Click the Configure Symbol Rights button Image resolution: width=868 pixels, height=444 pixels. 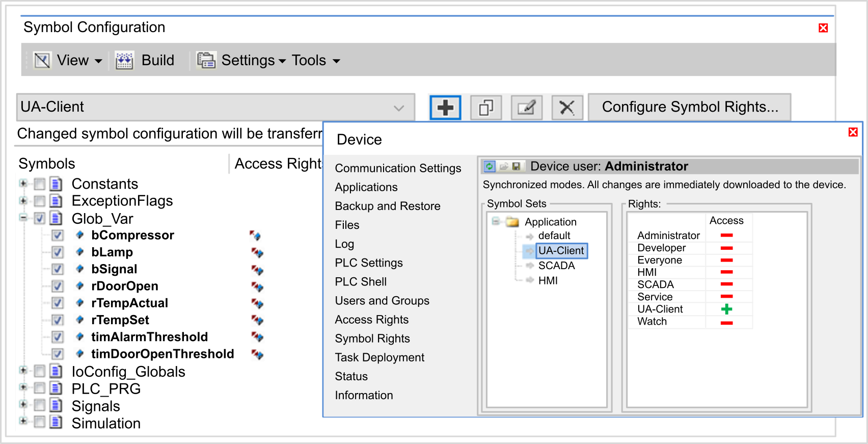tap(689, 107)
